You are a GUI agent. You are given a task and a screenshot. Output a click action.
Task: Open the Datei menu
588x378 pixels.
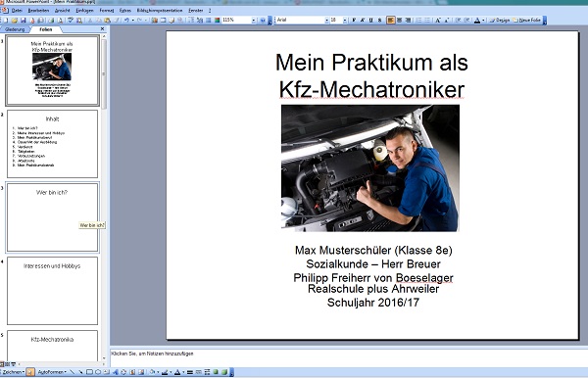pos(17,11)
